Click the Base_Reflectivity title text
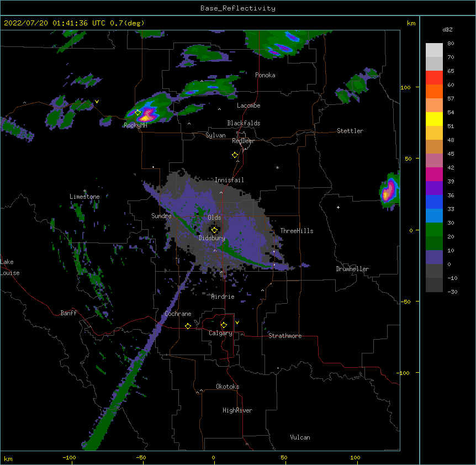 [238, 8]
